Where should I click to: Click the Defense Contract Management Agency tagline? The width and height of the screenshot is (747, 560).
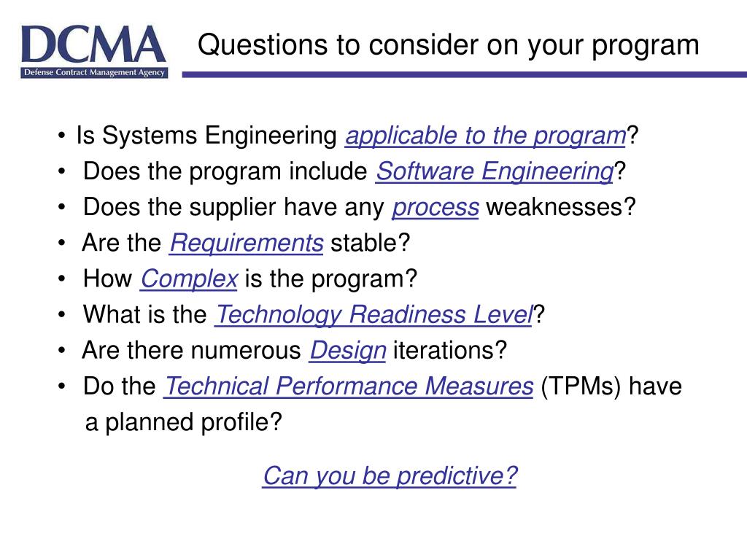[94, 72]
